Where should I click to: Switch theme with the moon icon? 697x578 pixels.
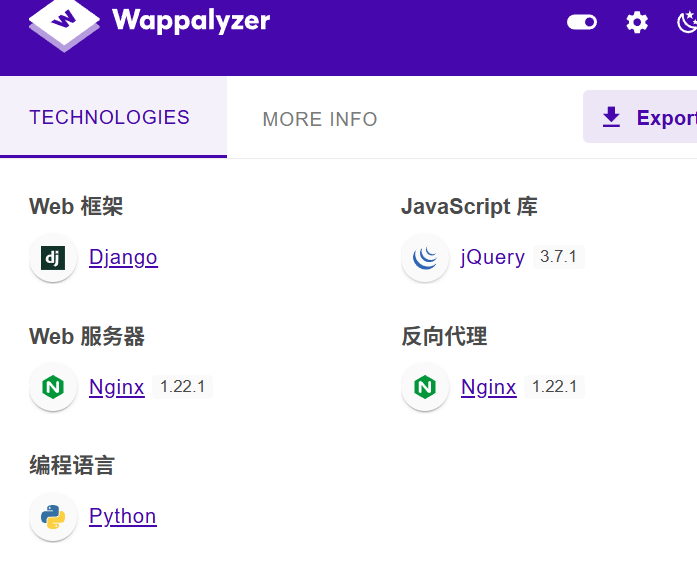pos(687,22)
